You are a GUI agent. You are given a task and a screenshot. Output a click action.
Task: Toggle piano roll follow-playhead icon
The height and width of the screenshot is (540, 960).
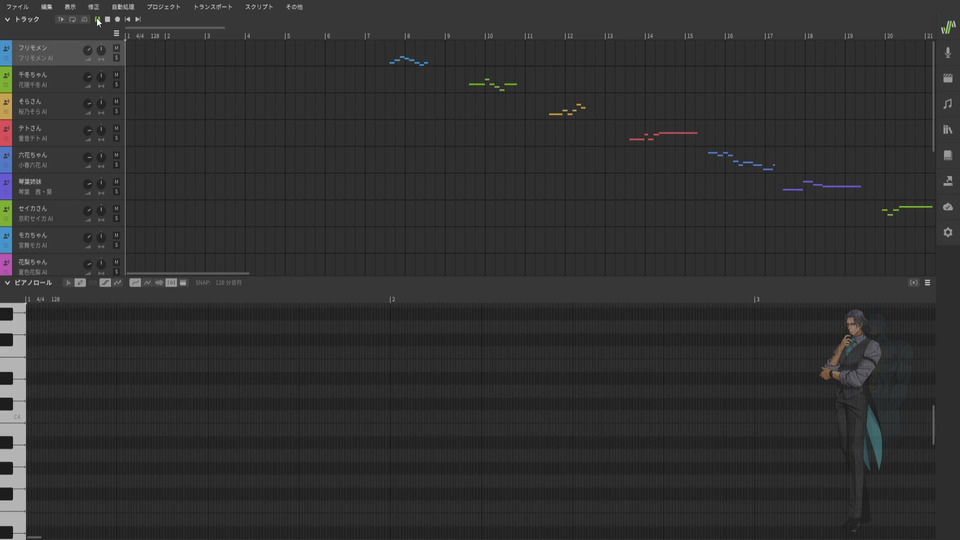(x=913, y=283)
